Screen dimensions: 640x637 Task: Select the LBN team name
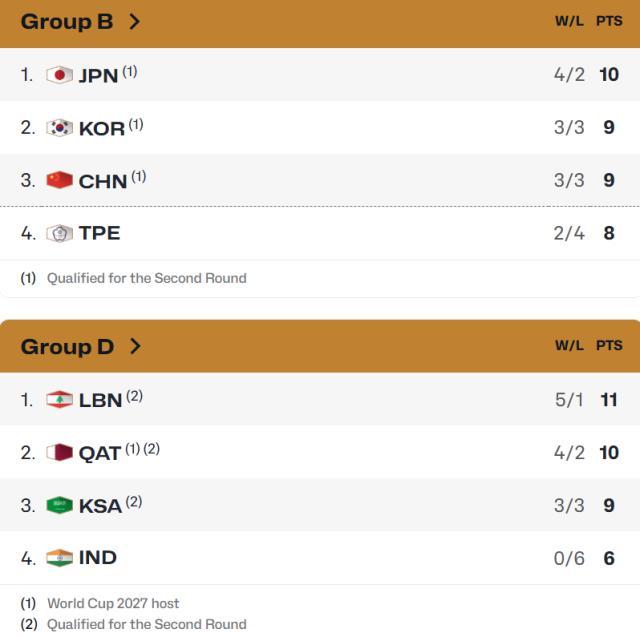click(x=100, y=400)
